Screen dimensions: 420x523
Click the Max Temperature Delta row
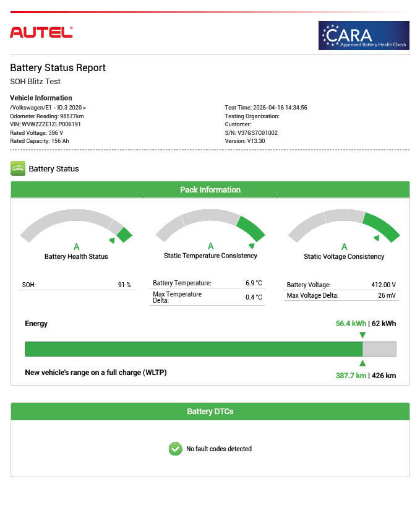click(208, 297)
